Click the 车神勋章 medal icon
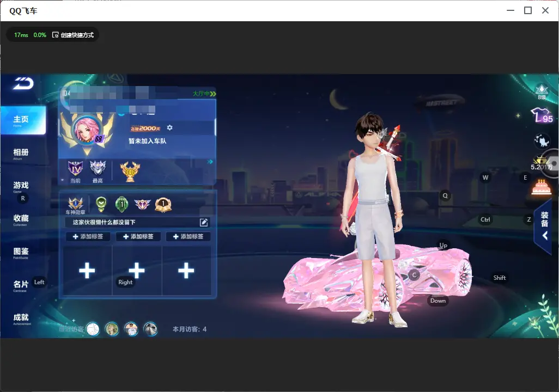Viewport: 559px width, 392px height. tap(76, 206)
